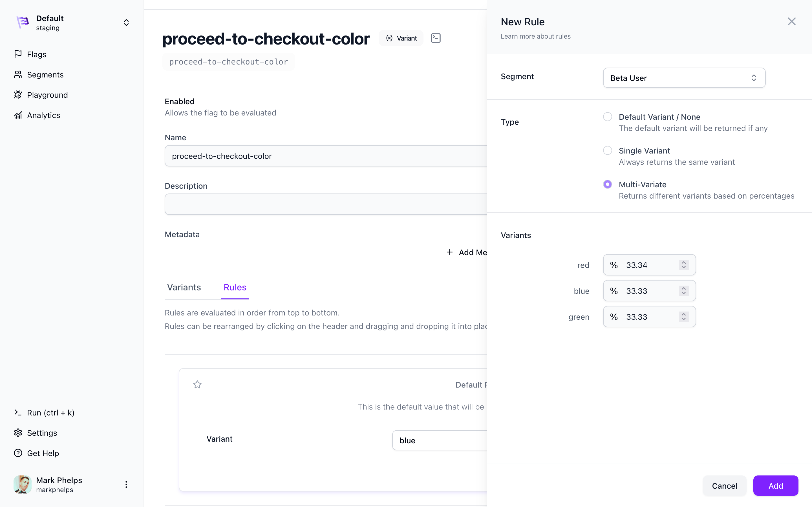Choose Single Variant rule type
812x507 pixels.
pyautogui.click(x=607, y=151)
